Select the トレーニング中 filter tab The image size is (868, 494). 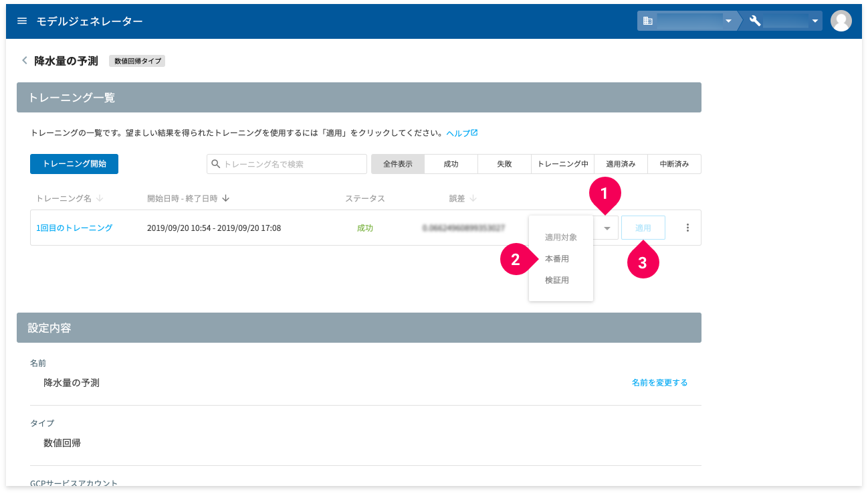click(x=563, y=164)
